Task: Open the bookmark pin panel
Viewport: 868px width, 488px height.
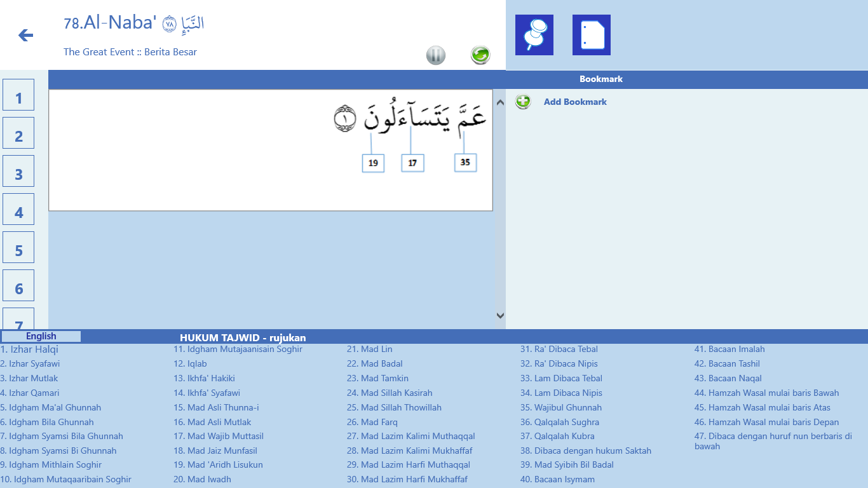Action: [534, 35]
